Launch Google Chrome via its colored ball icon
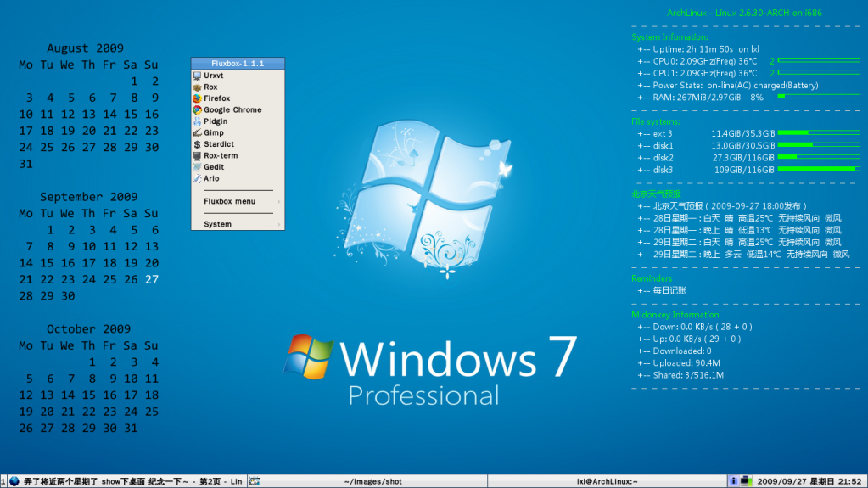 point(197,109)
